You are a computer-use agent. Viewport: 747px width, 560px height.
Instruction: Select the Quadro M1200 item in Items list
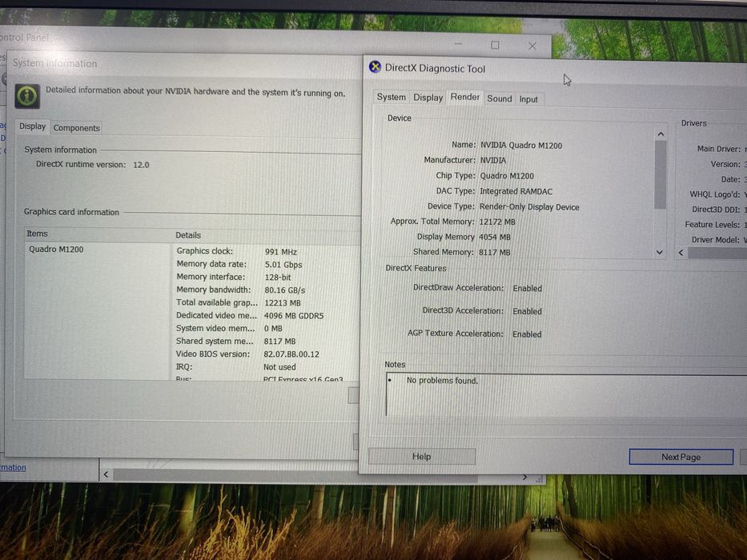click(x=56, y=249)
